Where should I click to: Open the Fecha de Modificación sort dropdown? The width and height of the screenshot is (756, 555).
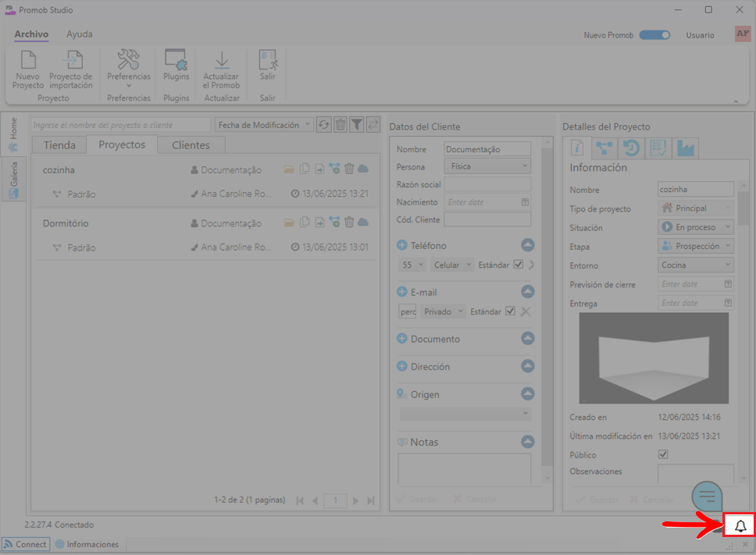click(264, 125)
